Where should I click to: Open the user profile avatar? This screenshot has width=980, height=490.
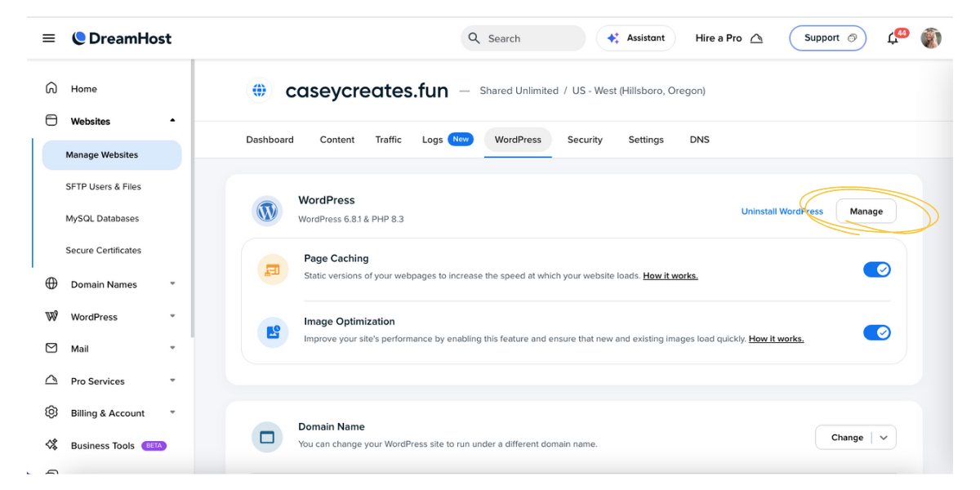(x=931, y=38)
